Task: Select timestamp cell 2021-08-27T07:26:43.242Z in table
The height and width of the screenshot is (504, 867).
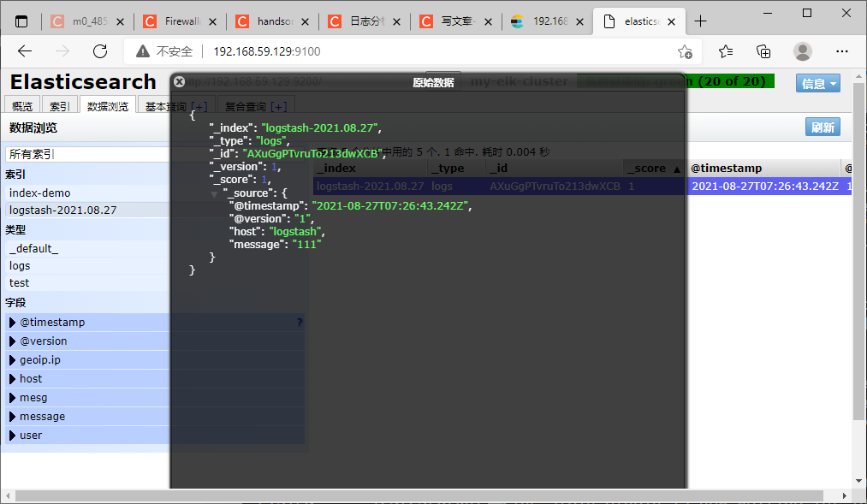Action: tap(765, 187)
